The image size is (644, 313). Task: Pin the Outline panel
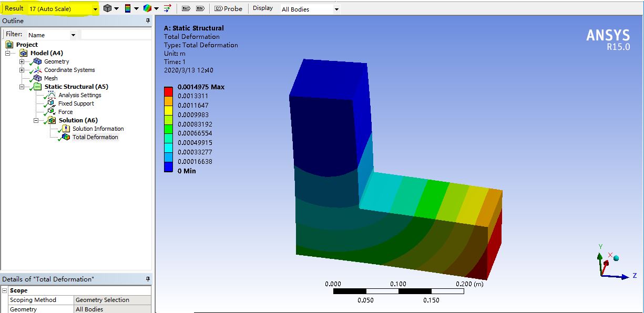point(147,21)
